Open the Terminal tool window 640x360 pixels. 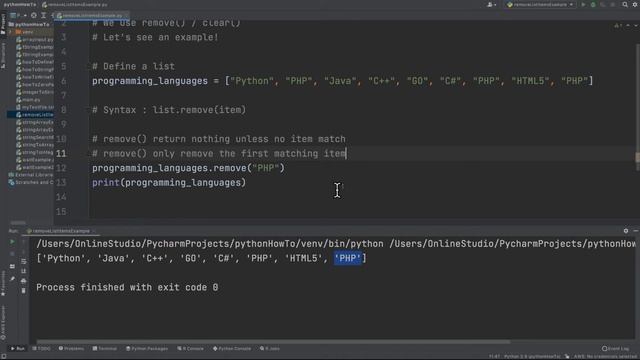coord(105,349)
